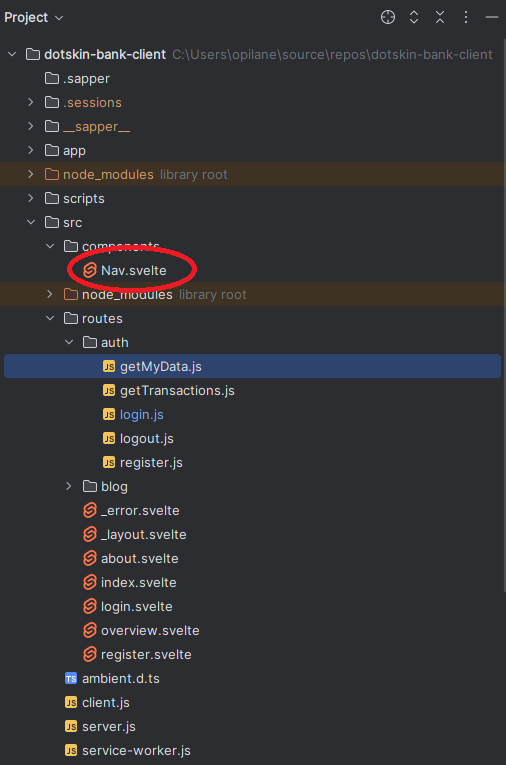Collapse the dotskin-bank-client root folder
The width and height of the screenshot is (506, 765).
point(12,54)
